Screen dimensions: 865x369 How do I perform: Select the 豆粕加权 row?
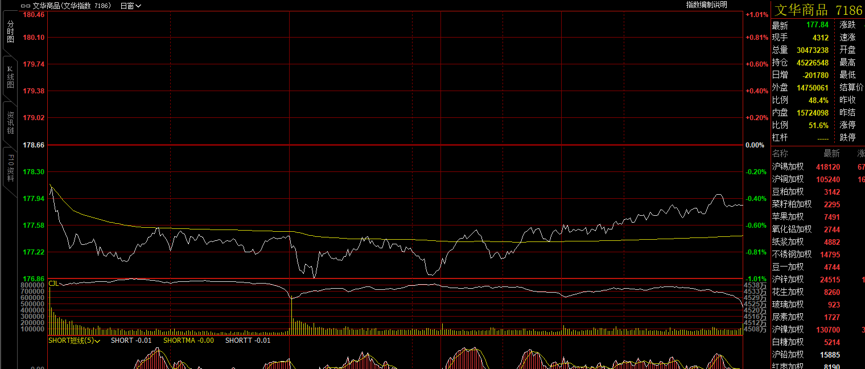coord(818,192)
